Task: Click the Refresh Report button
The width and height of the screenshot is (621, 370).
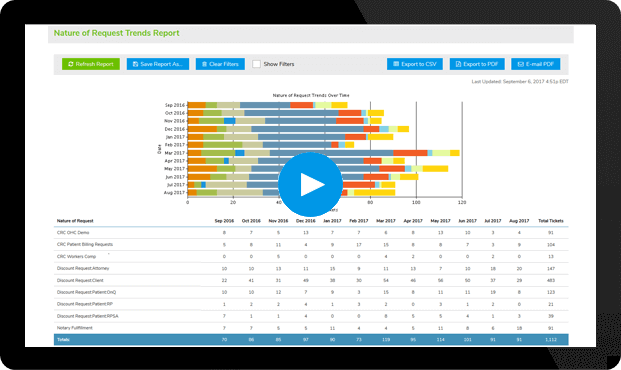Action: [x=91, y=64]
